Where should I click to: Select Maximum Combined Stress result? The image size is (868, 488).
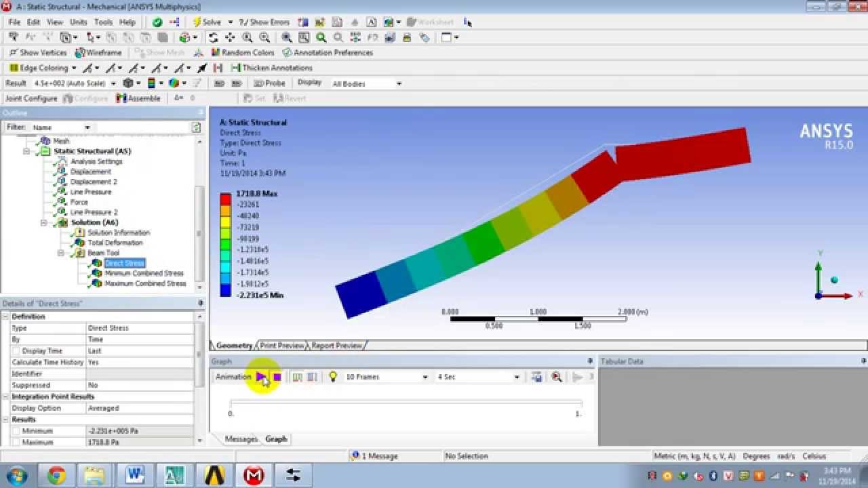pyautogui.click(x=145, y=283)
